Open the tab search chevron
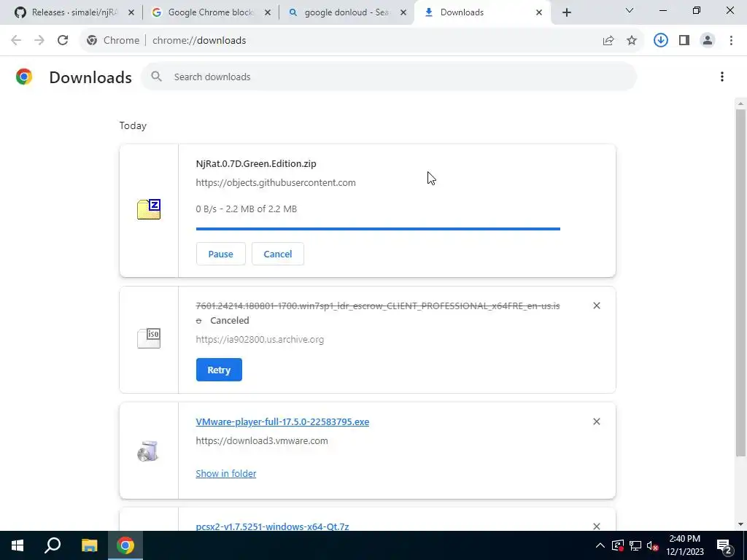The height and width of the screenshot is (560, 747). [x=630, y=10]
